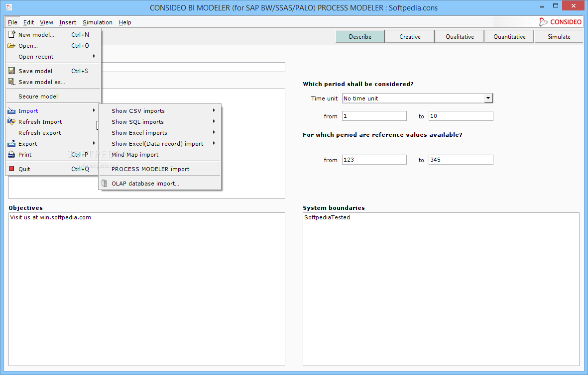The width and height of the screenshot is (588, 375).
Task: Click the New model star-page icon
Action: [11, 34]
